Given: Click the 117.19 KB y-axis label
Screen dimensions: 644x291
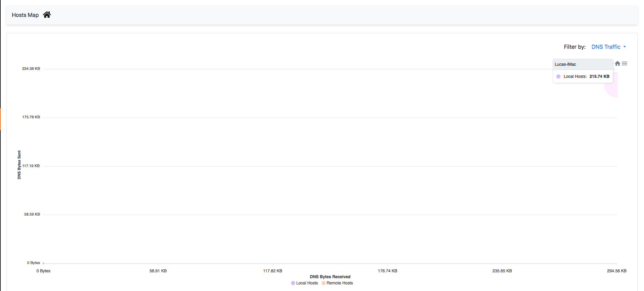Looking at the screenshot, I should pyautogui.click(x=31, y=166).
